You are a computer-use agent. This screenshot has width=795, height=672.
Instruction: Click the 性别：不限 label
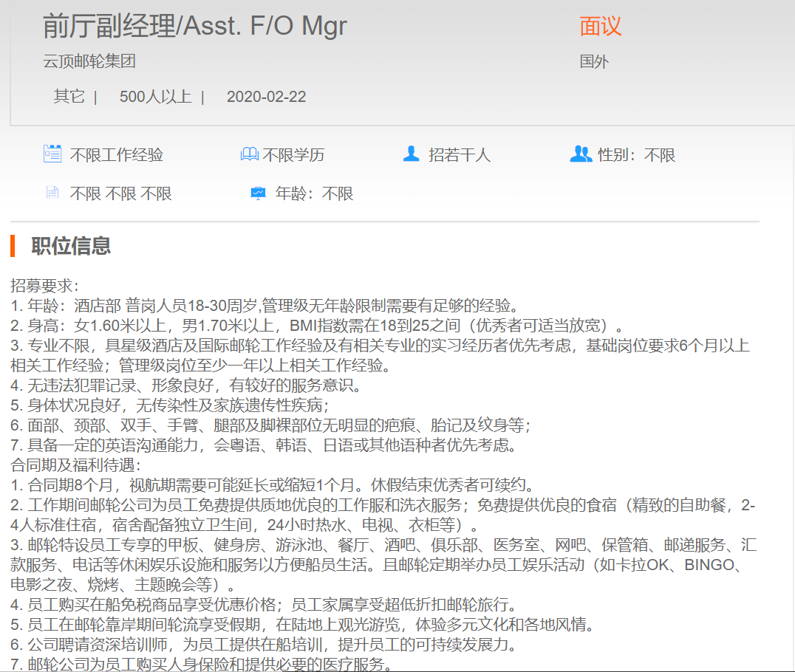pyautogui.click(x=636, y=155)
